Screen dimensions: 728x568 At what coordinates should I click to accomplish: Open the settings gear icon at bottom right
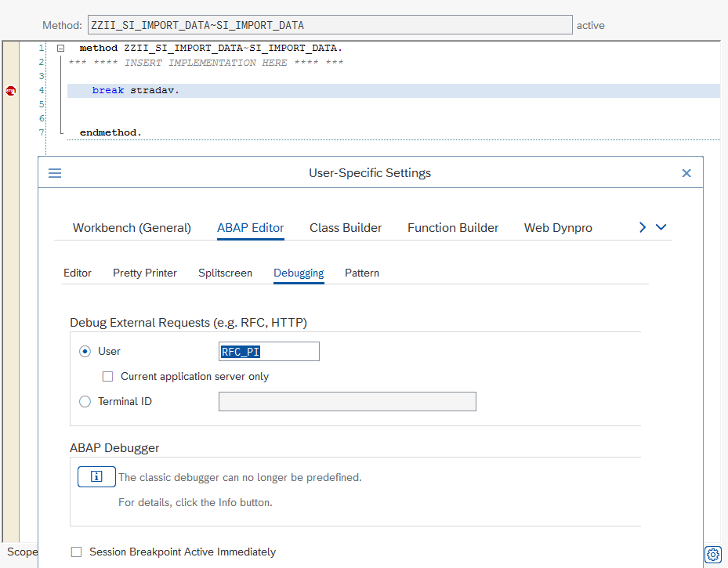pos(713,554)
